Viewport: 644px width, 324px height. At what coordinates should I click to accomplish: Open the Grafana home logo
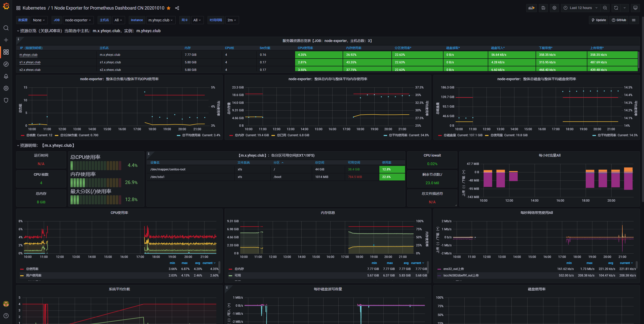tap(6, 6)
